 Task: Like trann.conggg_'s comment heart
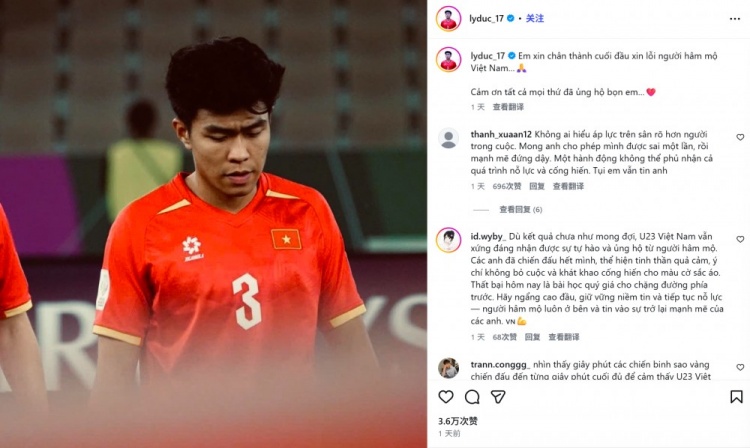[740, 367]
